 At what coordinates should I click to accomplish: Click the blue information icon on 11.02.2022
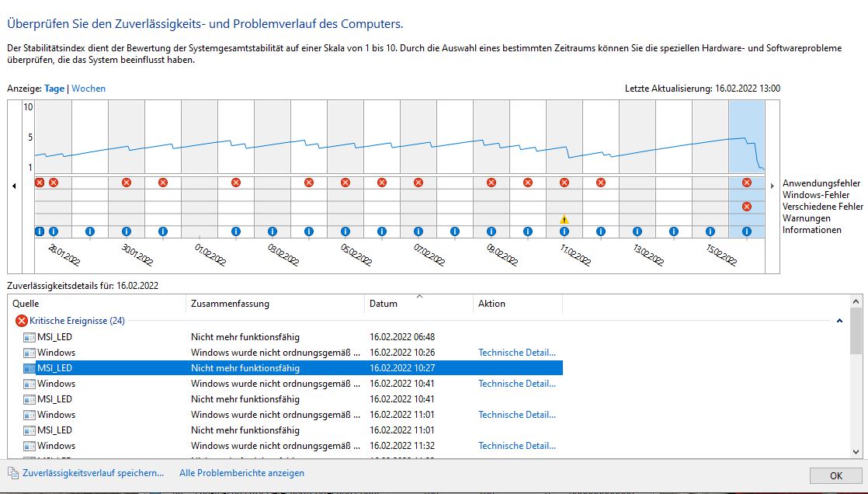click(x=564, y=231)
